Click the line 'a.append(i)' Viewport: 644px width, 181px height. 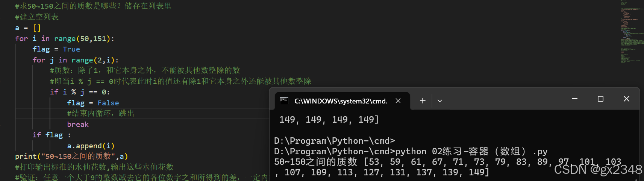(91, 146)
